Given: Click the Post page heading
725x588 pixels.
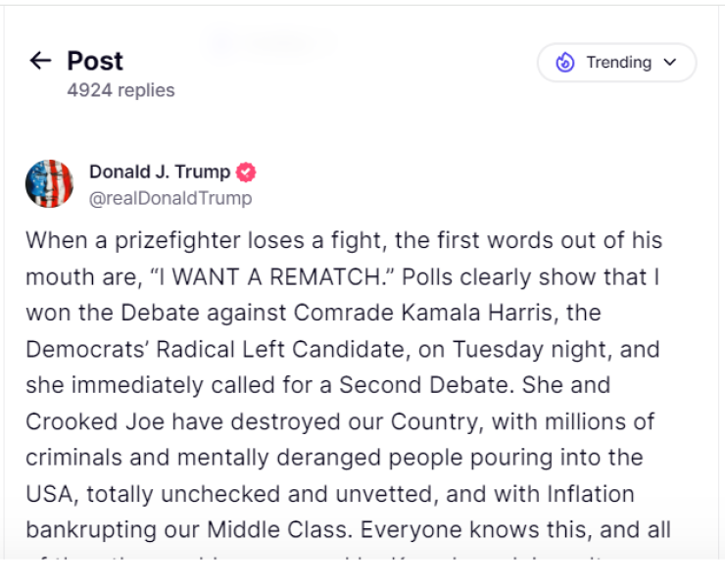Looking at the screenshot, I should coord(95,61).
